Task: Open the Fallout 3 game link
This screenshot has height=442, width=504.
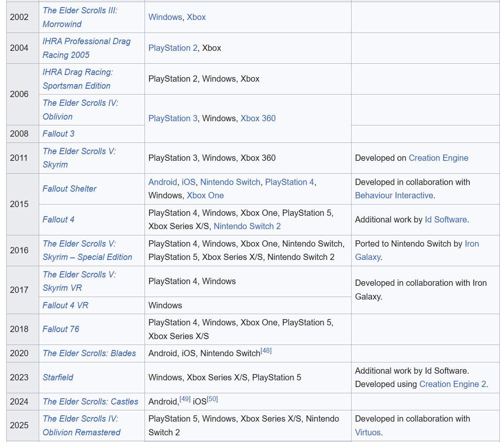Action: point(58,134)
